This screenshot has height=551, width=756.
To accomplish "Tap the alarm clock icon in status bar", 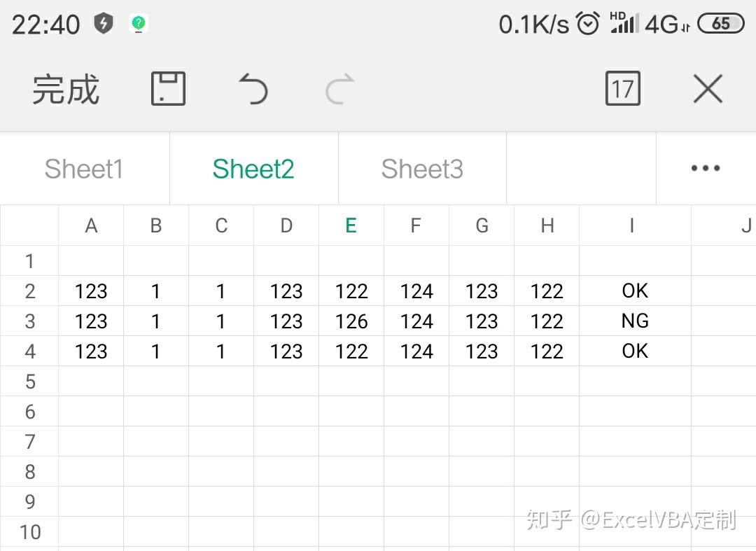I will coord(588,23).
